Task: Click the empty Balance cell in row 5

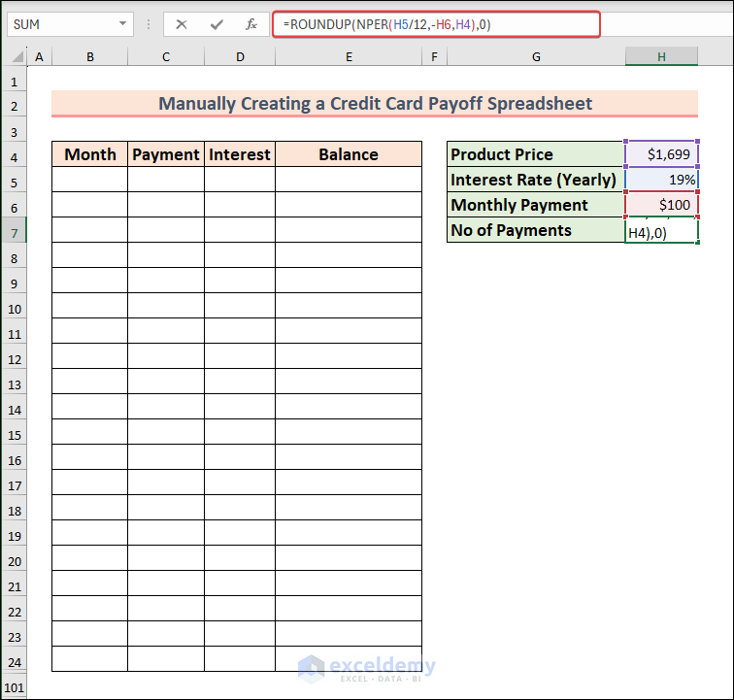Action: click(x=349, y=180)
